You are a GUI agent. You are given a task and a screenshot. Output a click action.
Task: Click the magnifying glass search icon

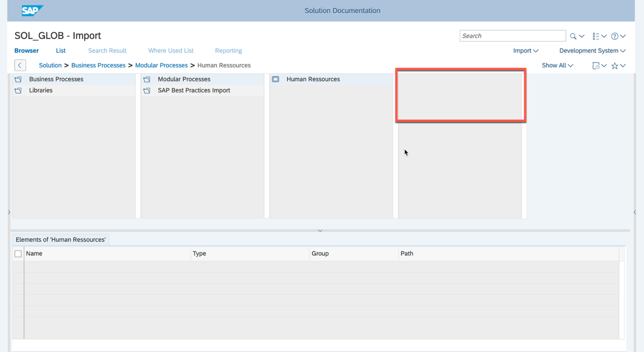point(573,36)
